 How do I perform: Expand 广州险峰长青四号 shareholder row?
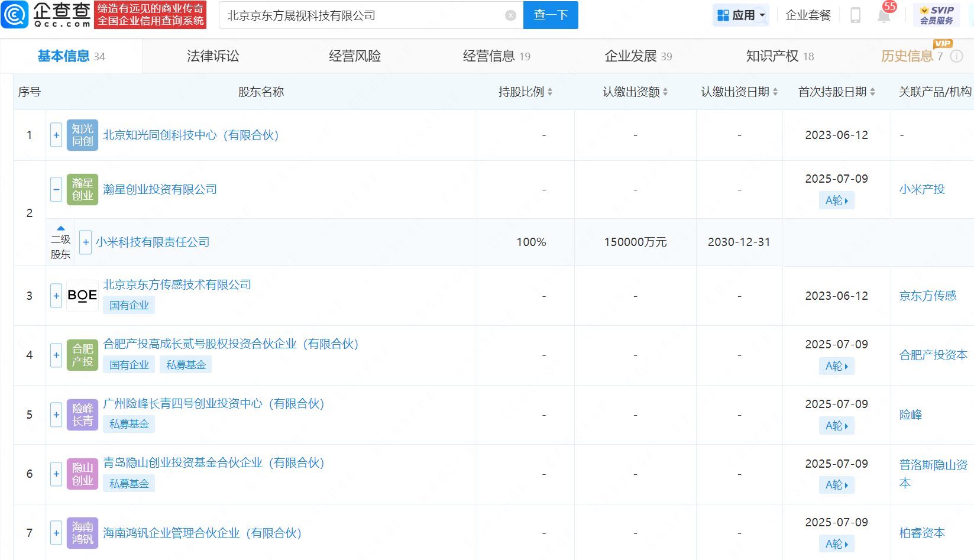point(56,415)
